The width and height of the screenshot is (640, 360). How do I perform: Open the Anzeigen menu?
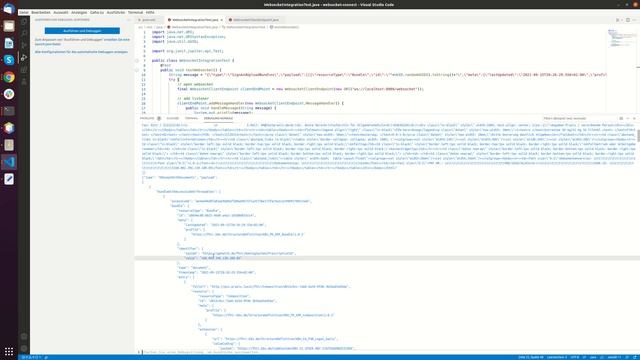click(x=79, y=13)
